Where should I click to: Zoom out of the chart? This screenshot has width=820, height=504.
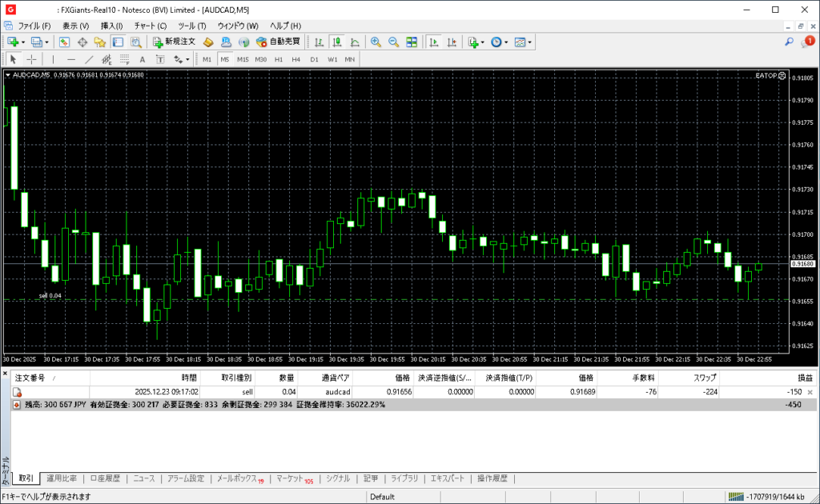(x=393, y=42)
